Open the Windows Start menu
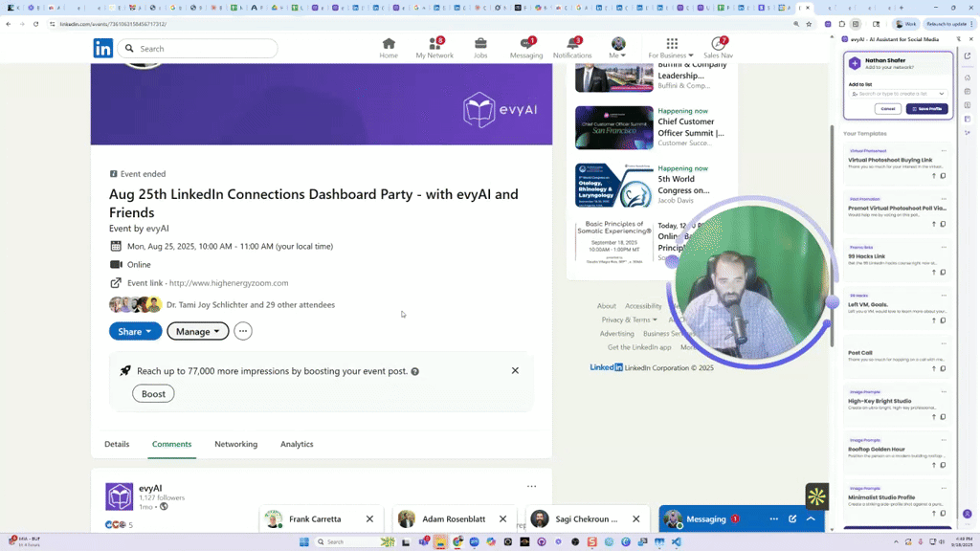The width and height of the screenshot is (980, 551). (303, 540)
